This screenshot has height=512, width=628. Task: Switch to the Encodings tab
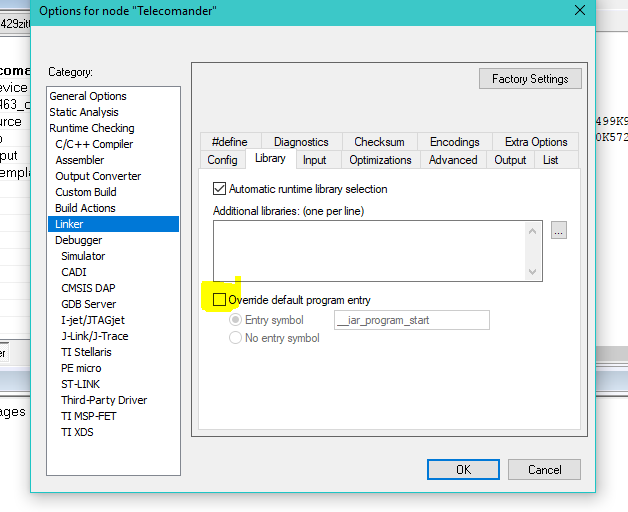coord(455,142)
